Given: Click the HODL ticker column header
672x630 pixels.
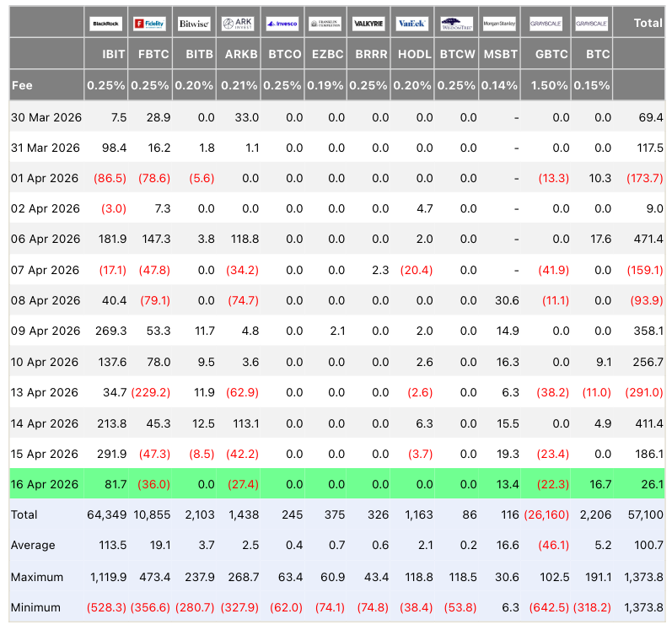Looking at the screenshot, I should [413, 54].
